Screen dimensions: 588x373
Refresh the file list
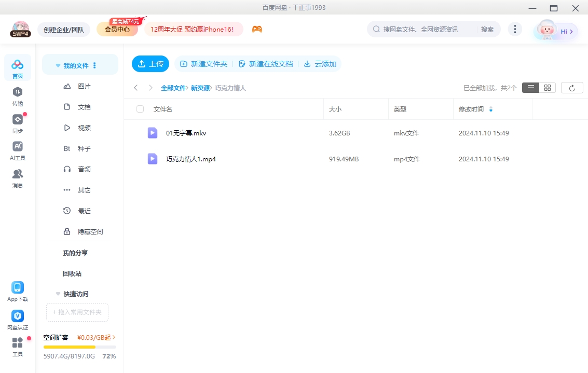[x=571, y=88]
